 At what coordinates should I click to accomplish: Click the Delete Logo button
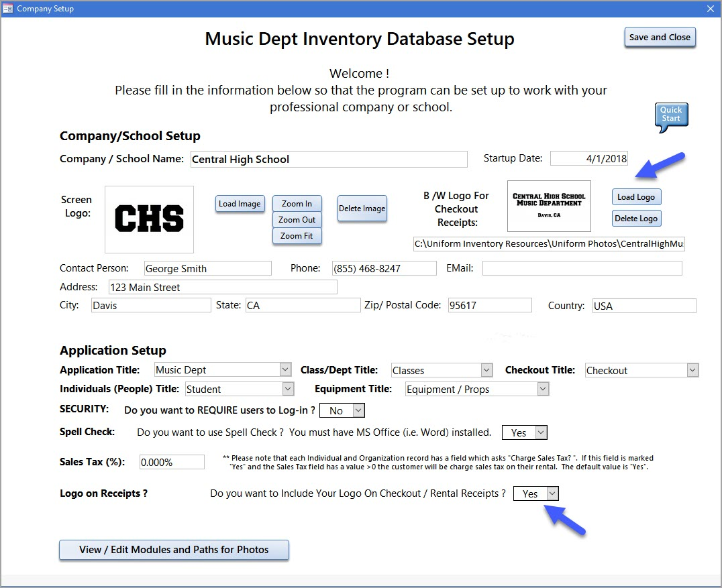click(635, 219)
